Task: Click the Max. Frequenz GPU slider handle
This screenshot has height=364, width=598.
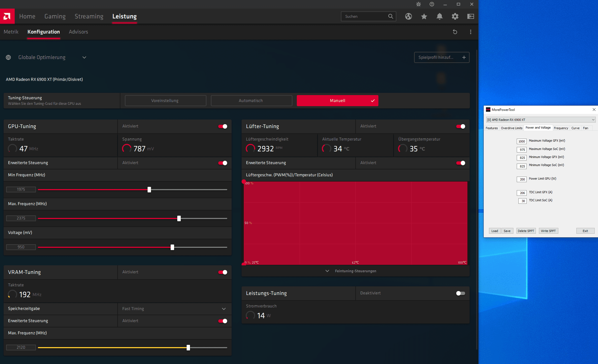Action: (x=179, y=218)
